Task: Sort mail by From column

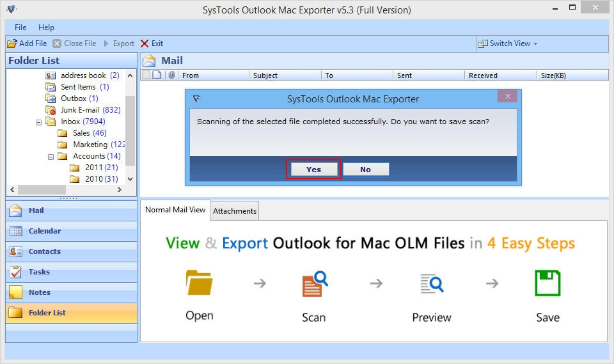Action: point(214,75)
